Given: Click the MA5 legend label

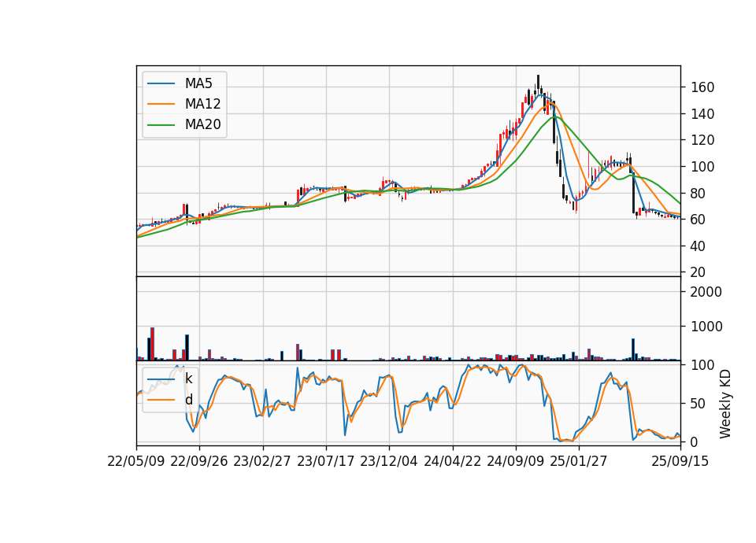Looking at the screenshot, I should 198,83.
